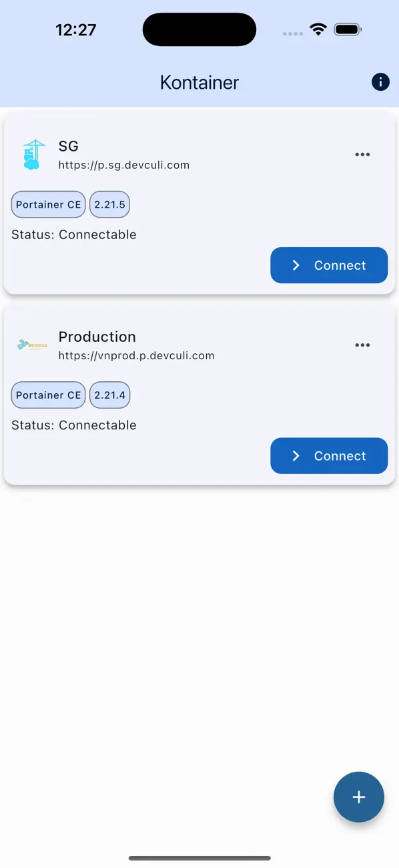Screen dimensions: 399x868
Task: Select the Portainer CE tag on SG card
Action: click(47, 204)
